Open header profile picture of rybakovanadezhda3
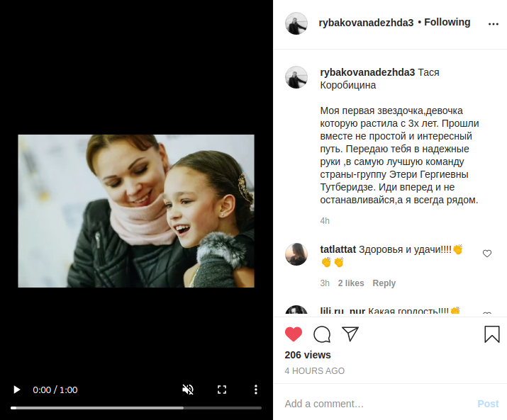 (296, 23)
